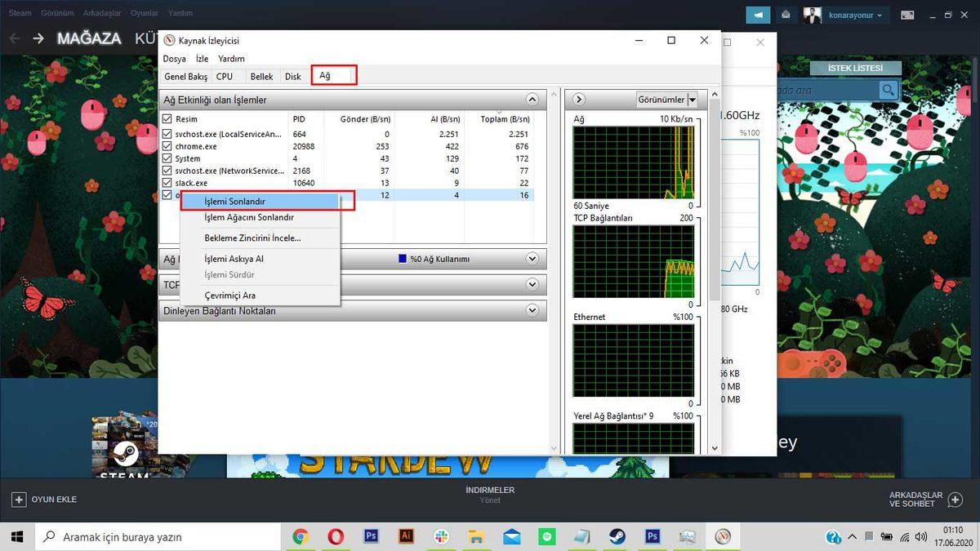Open the İSTEK LİSTESİ button
Screen dimensions: 980x551
click(x=855, y=68)
